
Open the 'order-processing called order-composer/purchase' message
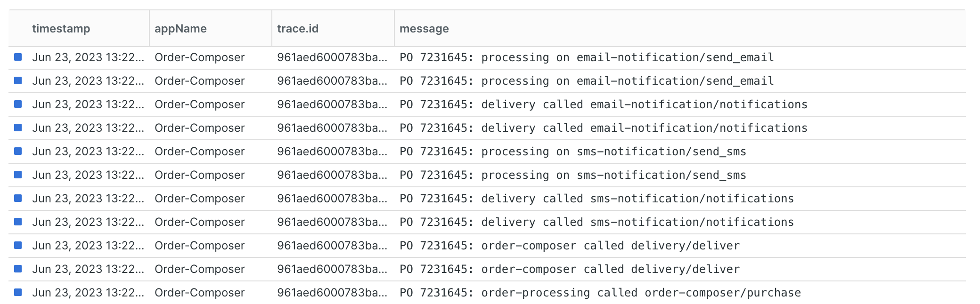click(600, 293)
